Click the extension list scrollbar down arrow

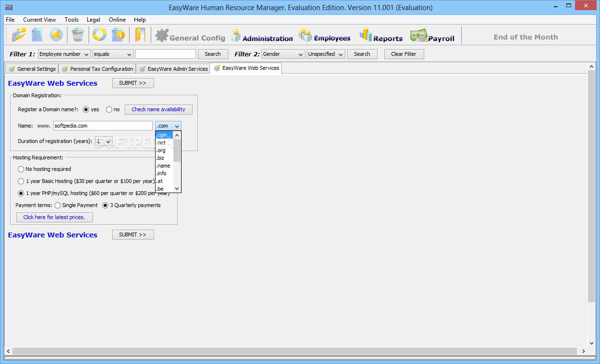tap(177, 189)
